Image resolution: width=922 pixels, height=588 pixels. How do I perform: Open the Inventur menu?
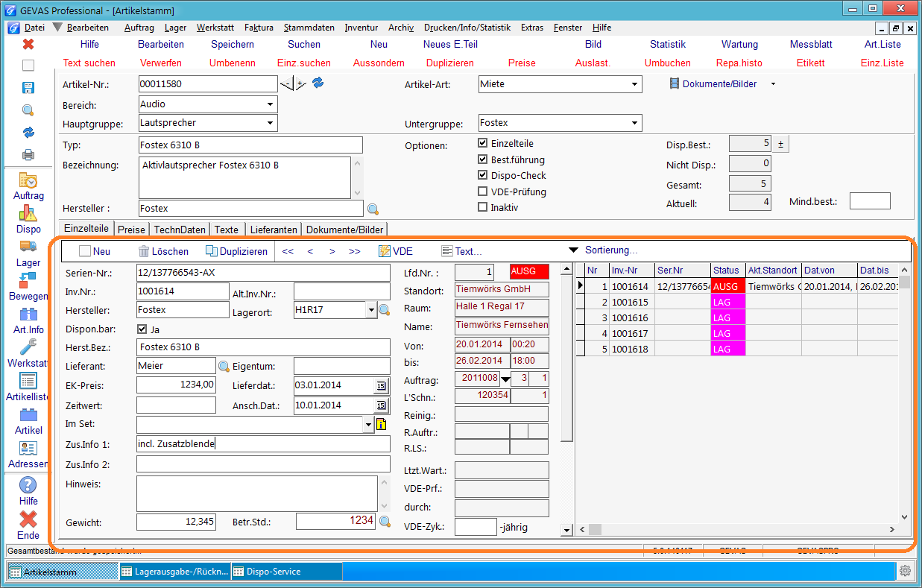pyautogui.click(x=361, y=28)
